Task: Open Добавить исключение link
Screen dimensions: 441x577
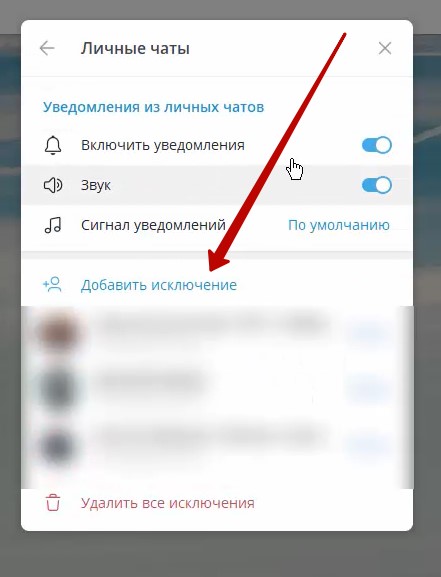Action: click(159, 285)
